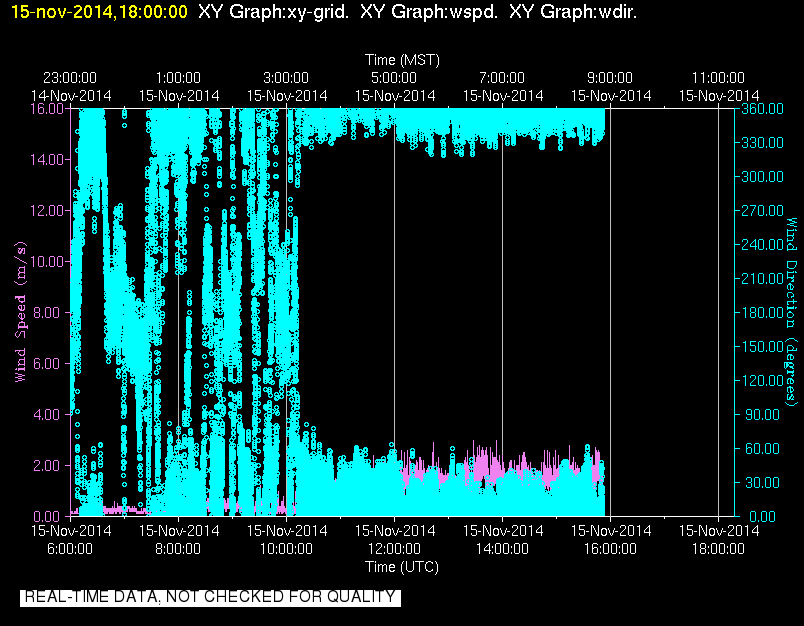Click the 'XY Graph:wdir.' title text
This screenshot has height=626, width=804.
(573, 12)
